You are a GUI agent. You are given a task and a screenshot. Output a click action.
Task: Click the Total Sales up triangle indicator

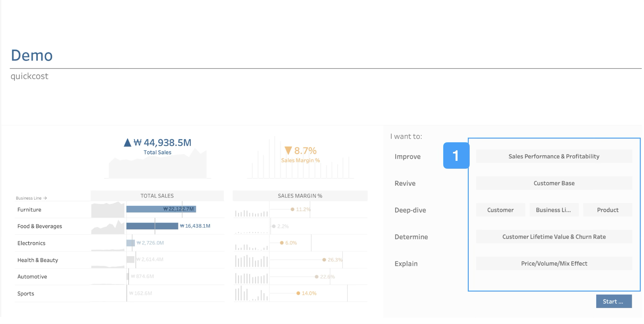click(128, 143)
